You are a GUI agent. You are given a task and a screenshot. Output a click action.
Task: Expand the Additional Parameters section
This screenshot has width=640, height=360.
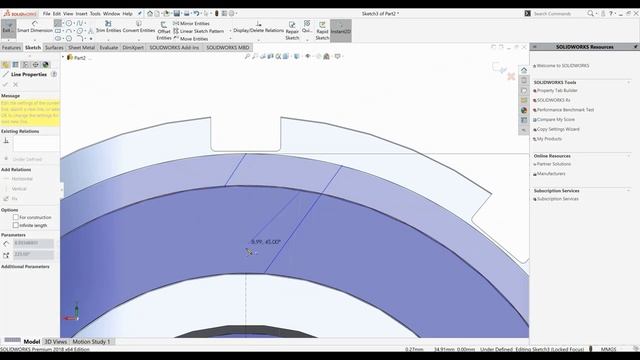tap(25, 267)
